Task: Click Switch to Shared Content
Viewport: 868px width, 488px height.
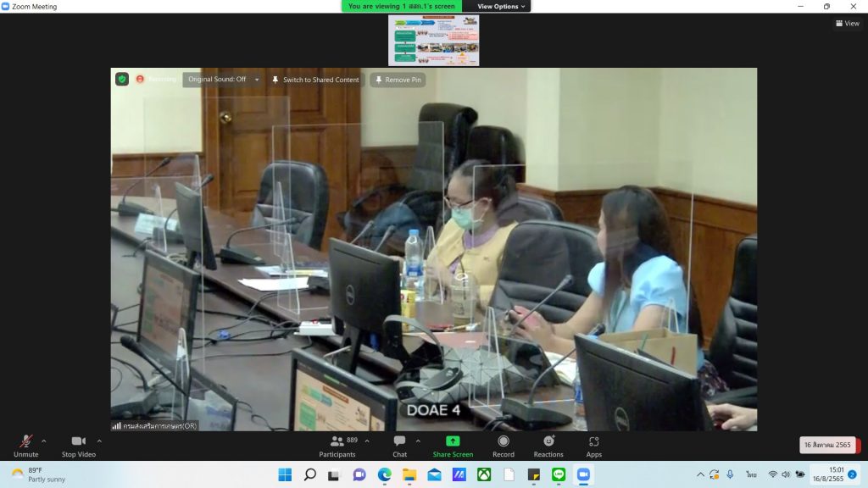Action: 315,80
